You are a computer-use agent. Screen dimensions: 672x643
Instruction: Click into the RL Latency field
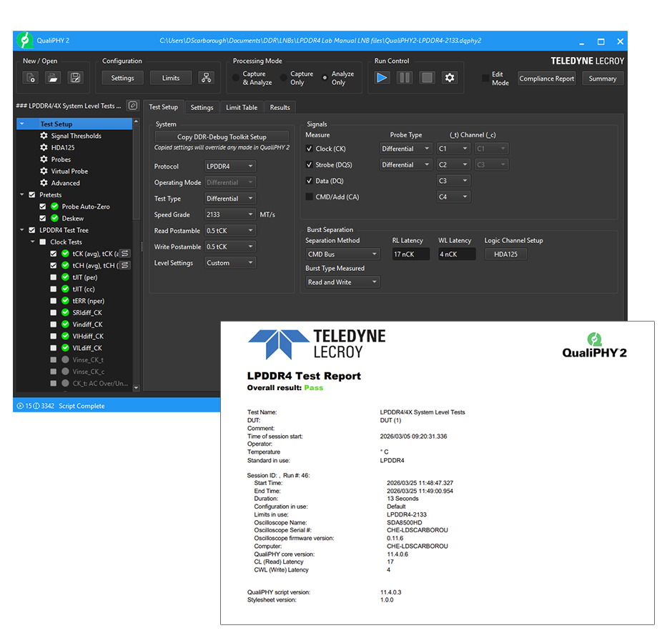point(411,254)
